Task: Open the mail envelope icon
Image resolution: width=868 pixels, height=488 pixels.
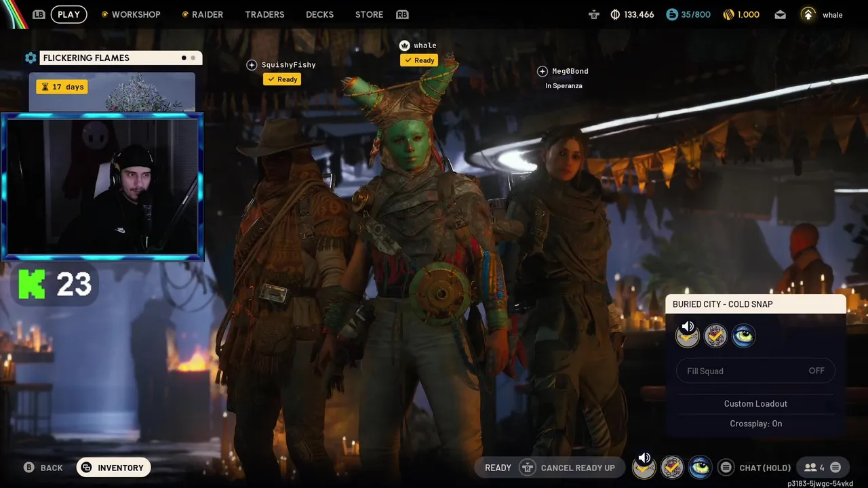Action: (781, 14)
